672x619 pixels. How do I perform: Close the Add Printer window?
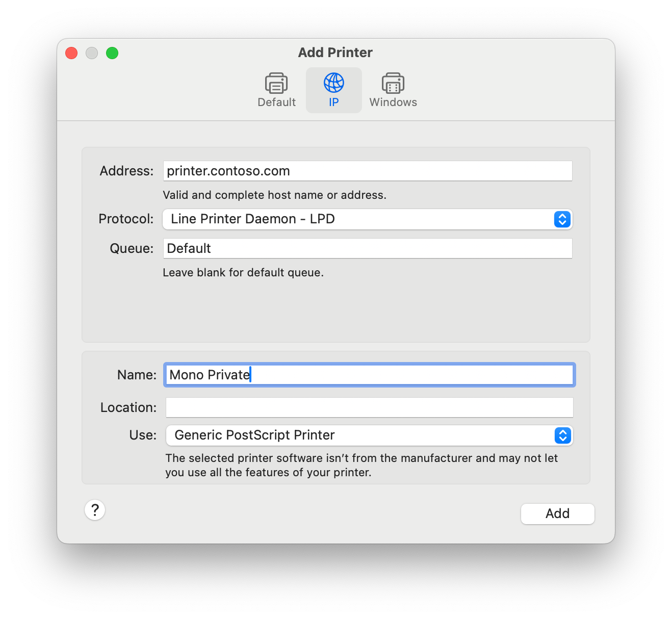click(71, 53)
